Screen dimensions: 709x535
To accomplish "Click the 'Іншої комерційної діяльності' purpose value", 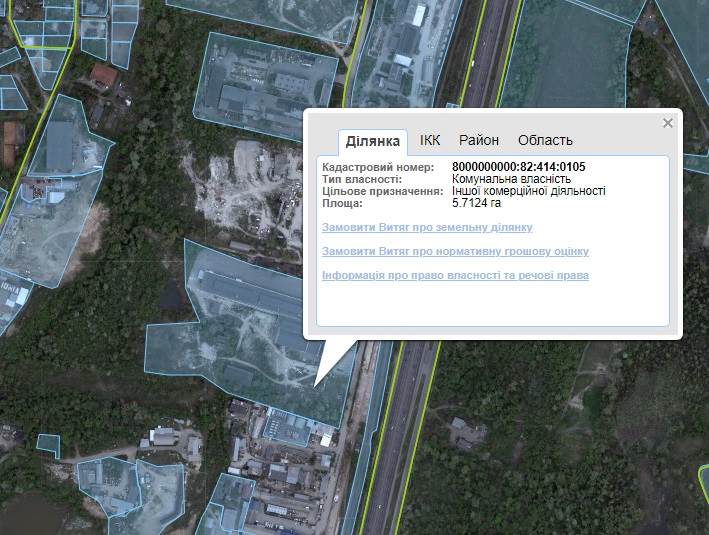I will coord(528,191).
